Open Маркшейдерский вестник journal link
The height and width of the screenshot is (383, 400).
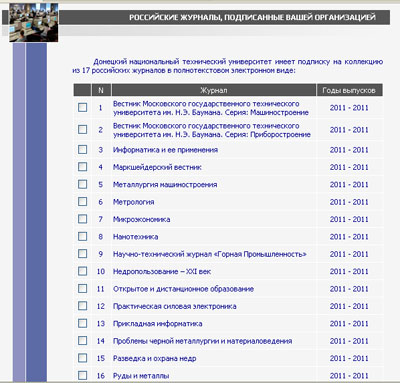click(x=157, y=167)
